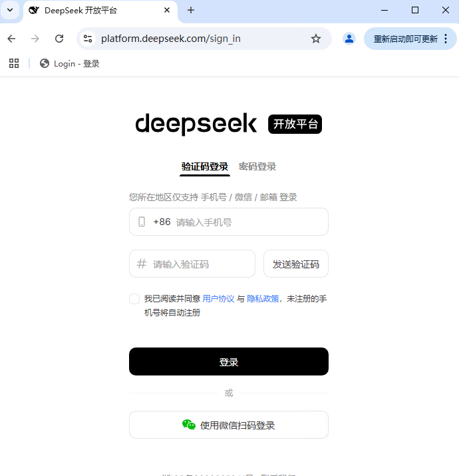Click the phone number input field
459x476 pixels.
[229, 222]
